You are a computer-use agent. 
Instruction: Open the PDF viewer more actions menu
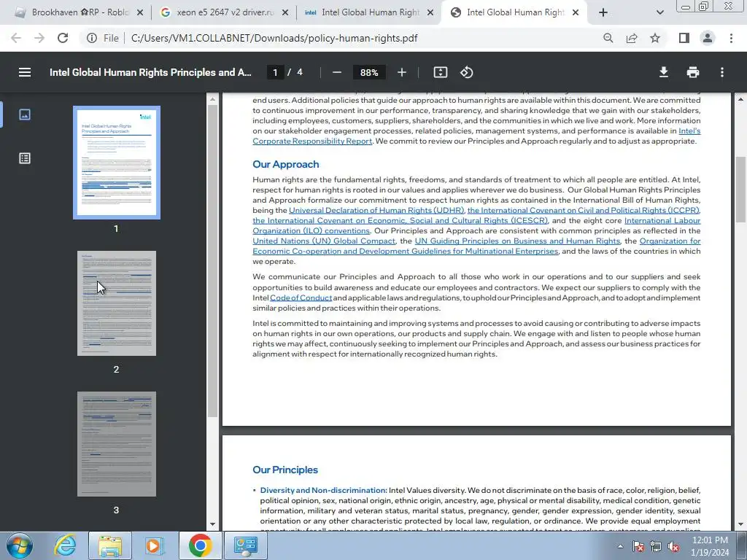point(722,72)
